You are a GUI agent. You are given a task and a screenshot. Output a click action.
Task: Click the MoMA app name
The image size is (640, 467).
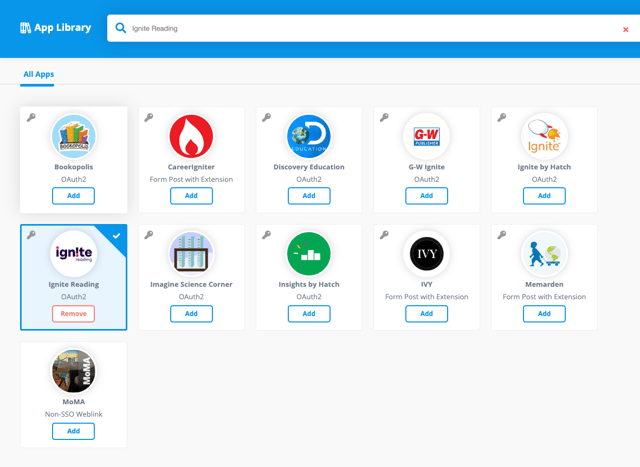click(x=73, y=402)
